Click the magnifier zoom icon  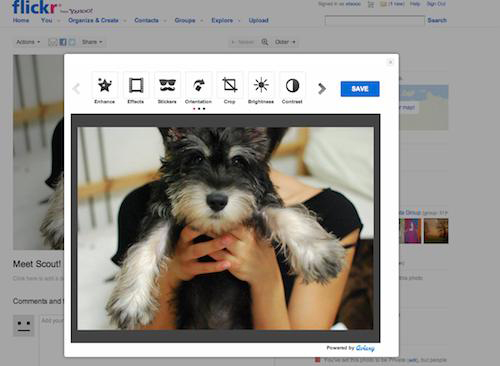point(265,42)
